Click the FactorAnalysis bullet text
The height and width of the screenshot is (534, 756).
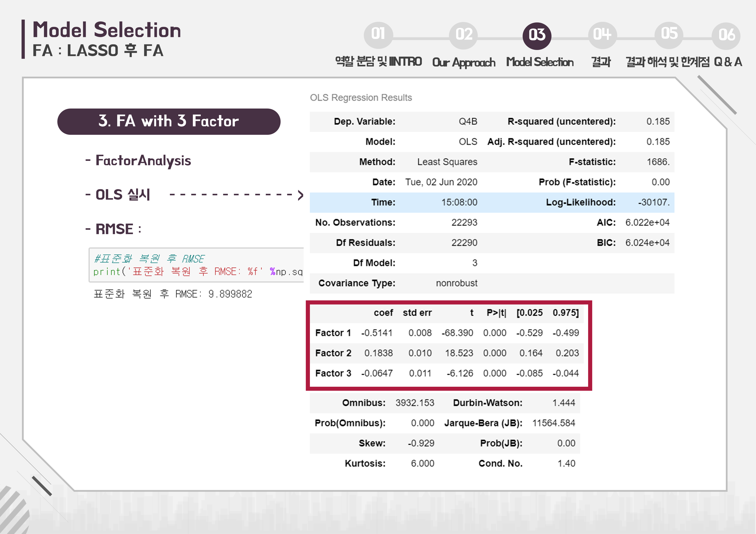tap(143, 161)
